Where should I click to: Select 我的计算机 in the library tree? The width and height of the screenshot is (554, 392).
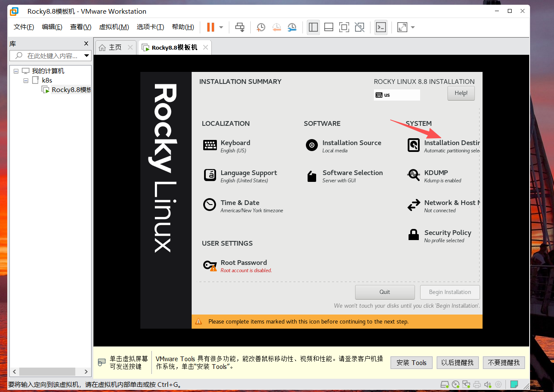click(48, 71)
